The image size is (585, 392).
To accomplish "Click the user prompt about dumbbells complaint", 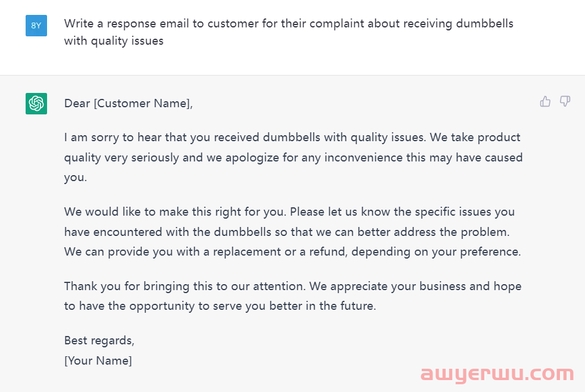I will pos(289,32).
